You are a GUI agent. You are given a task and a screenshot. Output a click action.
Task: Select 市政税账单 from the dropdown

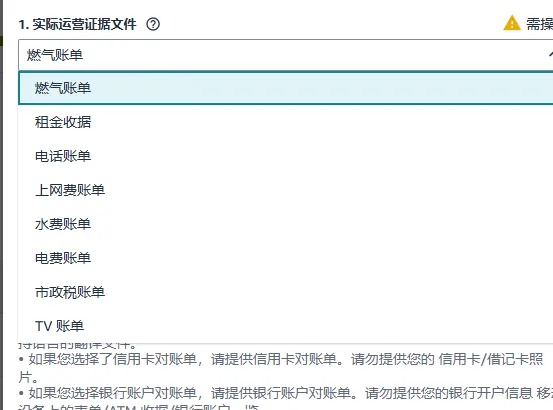[x=285, y=292]
